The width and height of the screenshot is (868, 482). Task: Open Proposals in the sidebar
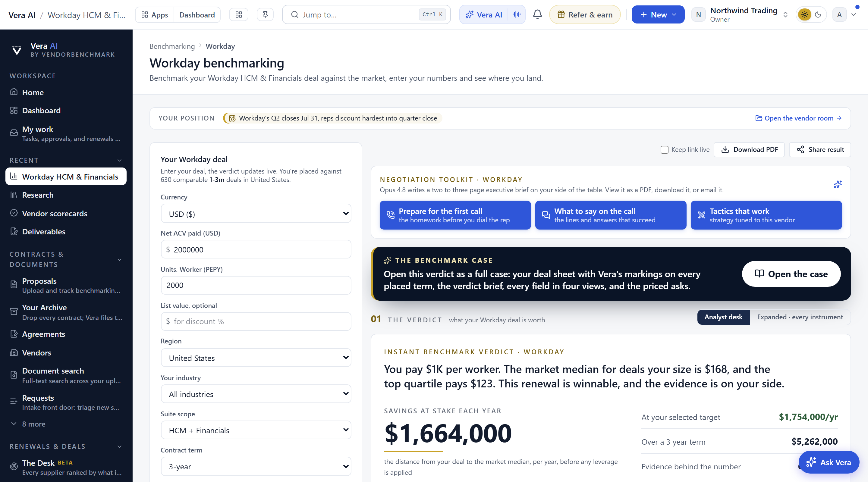pyautogui.click(x=66, y=285)
